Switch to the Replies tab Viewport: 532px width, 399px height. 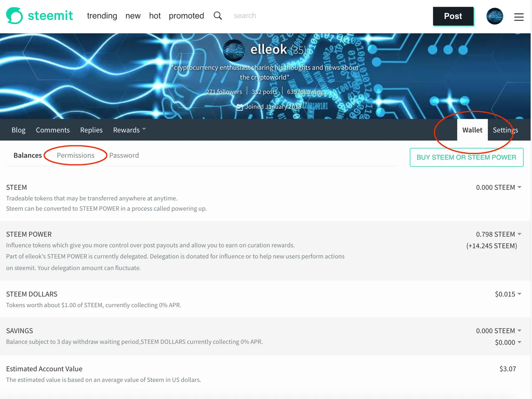click(x=91, y=130)
